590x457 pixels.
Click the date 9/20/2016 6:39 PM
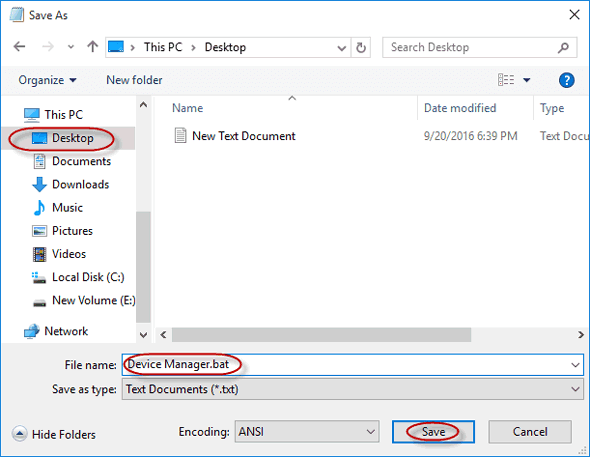pyautogui.click(x=470, y=136)
